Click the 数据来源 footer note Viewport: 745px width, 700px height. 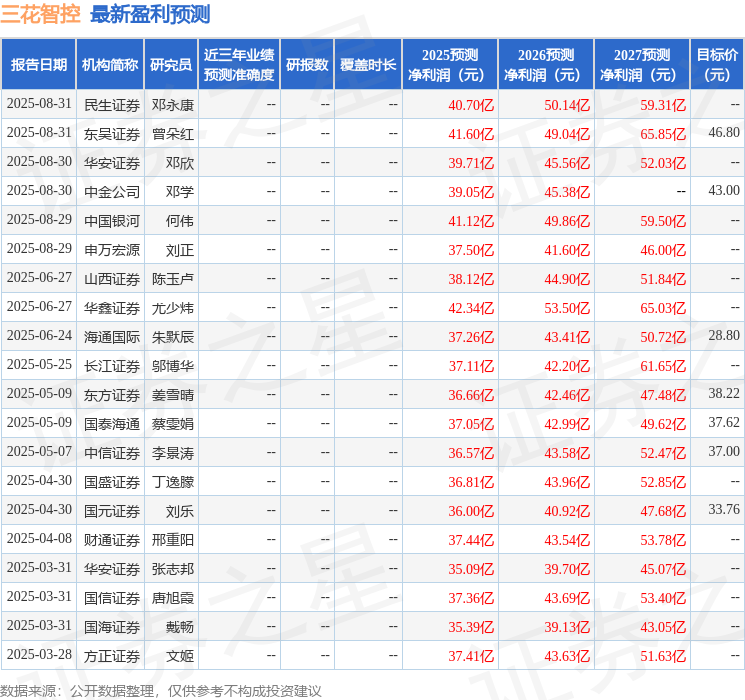point(161,690)
